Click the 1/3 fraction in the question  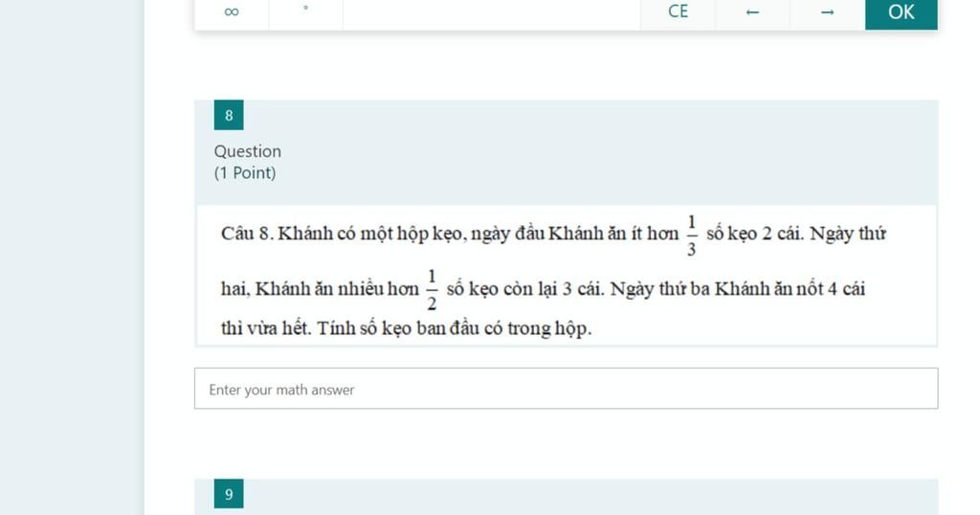pyautogui.click(x=691, y=235)
